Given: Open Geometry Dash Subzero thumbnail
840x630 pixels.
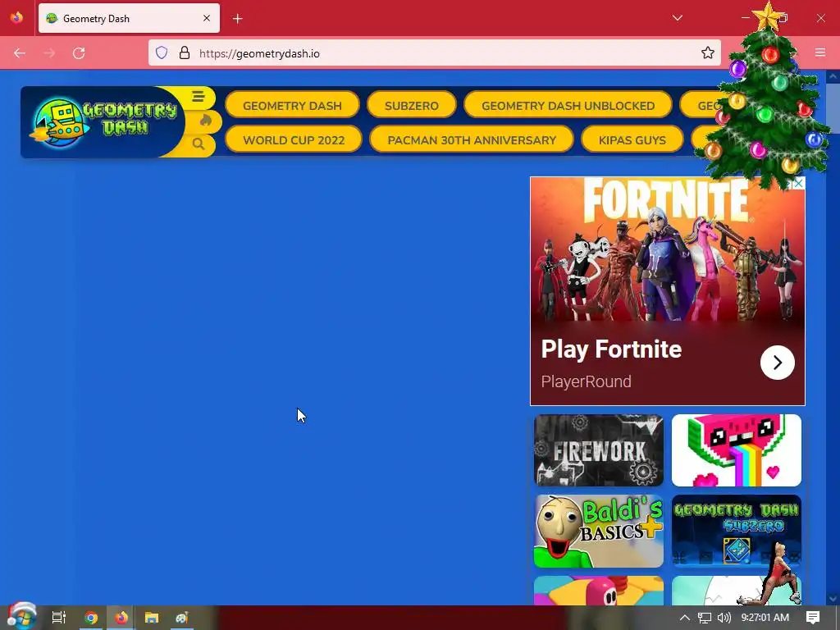Looking at the screenshot, I should point(736,532).
